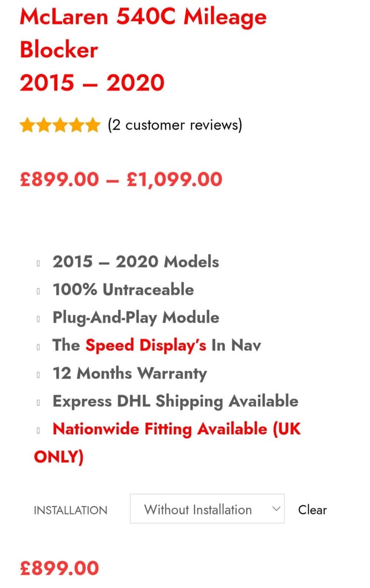
Task: Click the bullet icon beside Express DHL Shipping
Action: [38, 403]
